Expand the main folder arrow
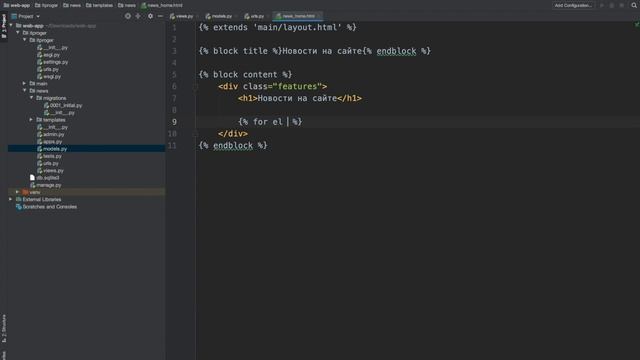This screenshot has width=640, height=360. point(24,83)
